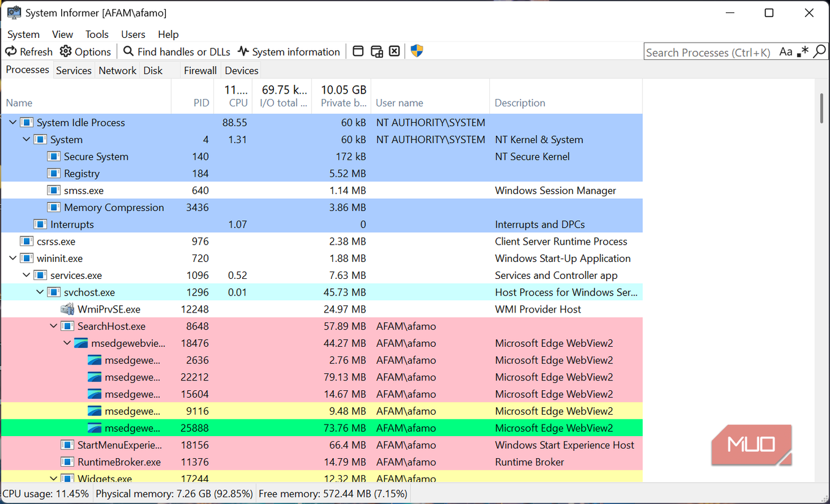Image resolution: width=830 pixels, height=504 pixels.
Task: Open the View menu
Action: 62,34
